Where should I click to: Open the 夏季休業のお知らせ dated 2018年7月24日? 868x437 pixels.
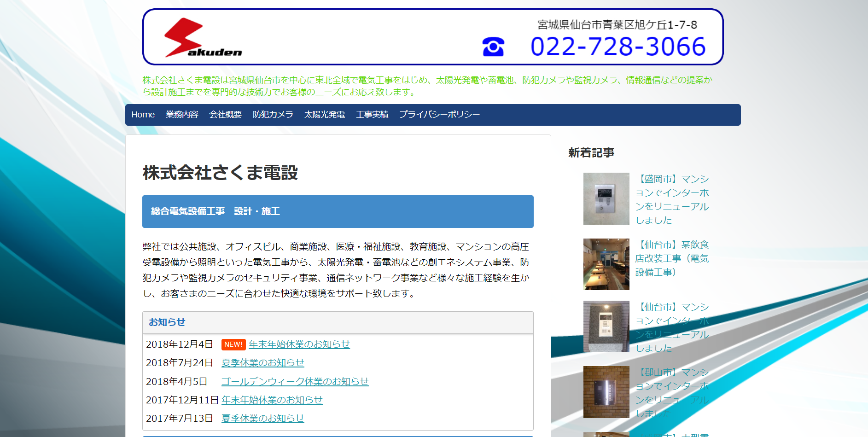(x=262, y=363)
